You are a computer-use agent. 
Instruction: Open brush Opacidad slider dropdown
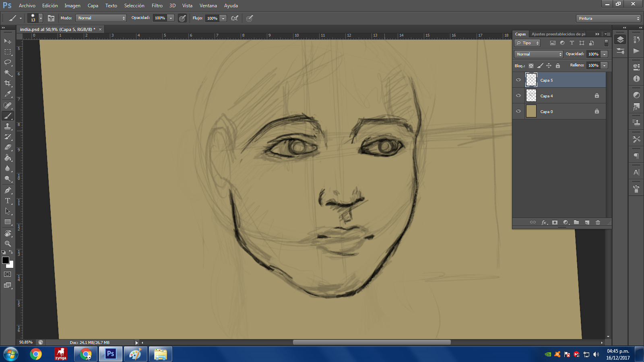[x=171, y=18]
